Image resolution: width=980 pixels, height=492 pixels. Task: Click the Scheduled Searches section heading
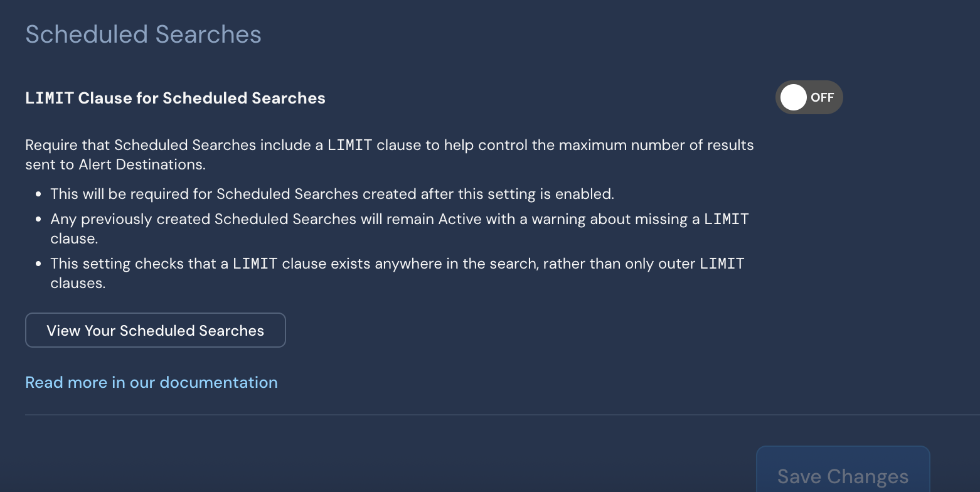(x=143, y=35)
